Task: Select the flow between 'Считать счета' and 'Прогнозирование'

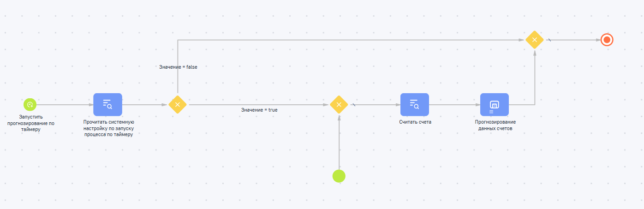Action: pyautogui.click(x=454, y=105)
